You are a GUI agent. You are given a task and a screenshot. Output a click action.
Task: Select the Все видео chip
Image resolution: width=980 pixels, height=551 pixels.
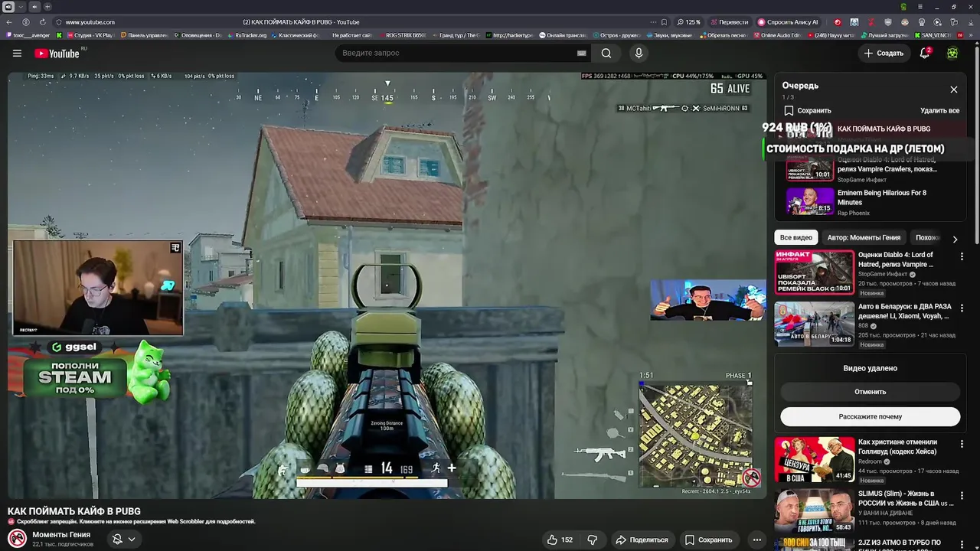point(796,238)
